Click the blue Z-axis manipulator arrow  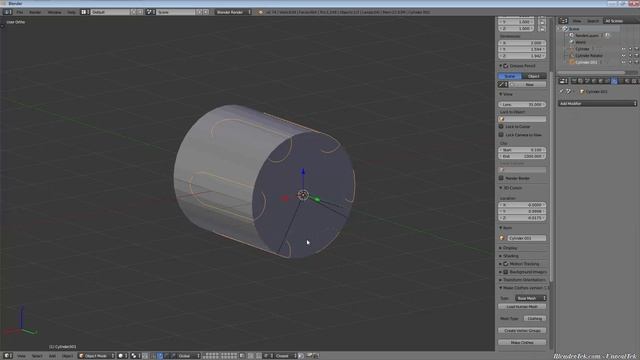pyautogui.click(x=303, y=172)
